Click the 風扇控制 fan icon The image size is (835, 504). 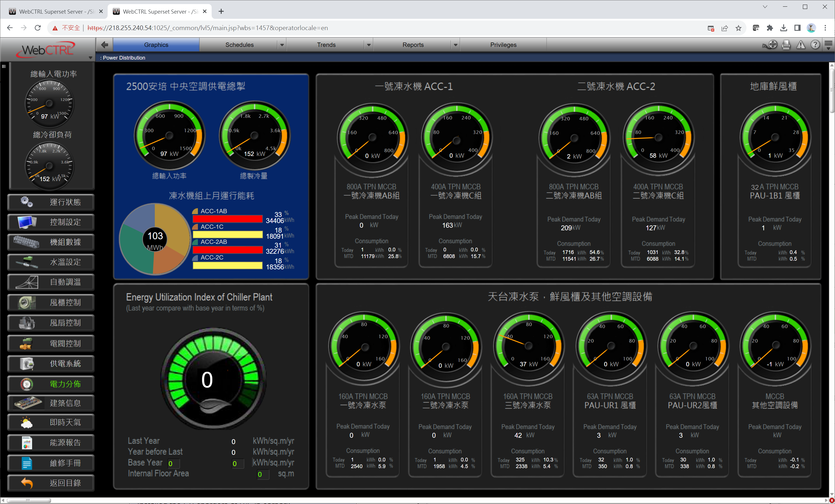[27, 323]
